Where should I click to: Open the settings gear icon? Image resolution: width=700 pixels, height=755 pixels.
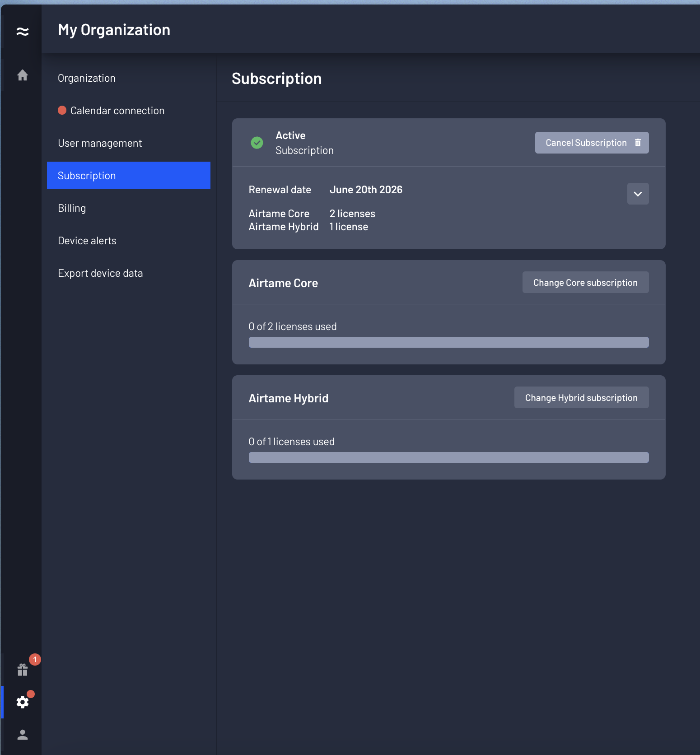pyautogui.click(x=23, y=702)
